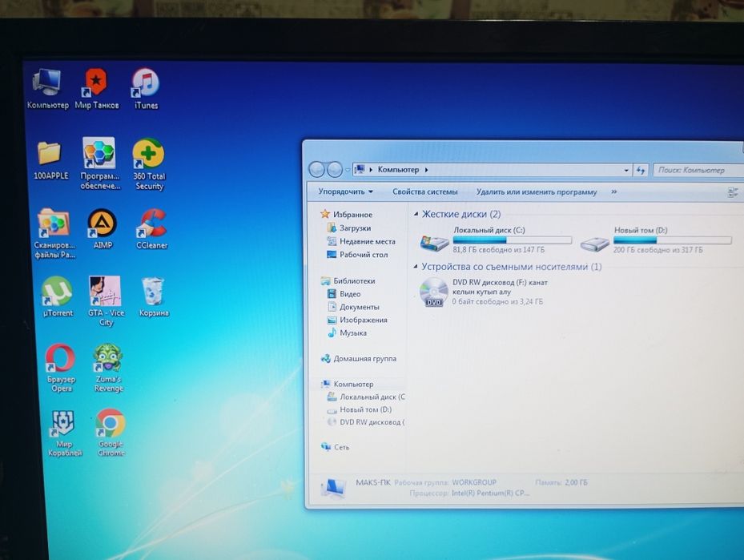Image resolution: width=744 pixels, height=560 pixels.
Task: Click the computer icon in address bar
Action: click(360, 169)
